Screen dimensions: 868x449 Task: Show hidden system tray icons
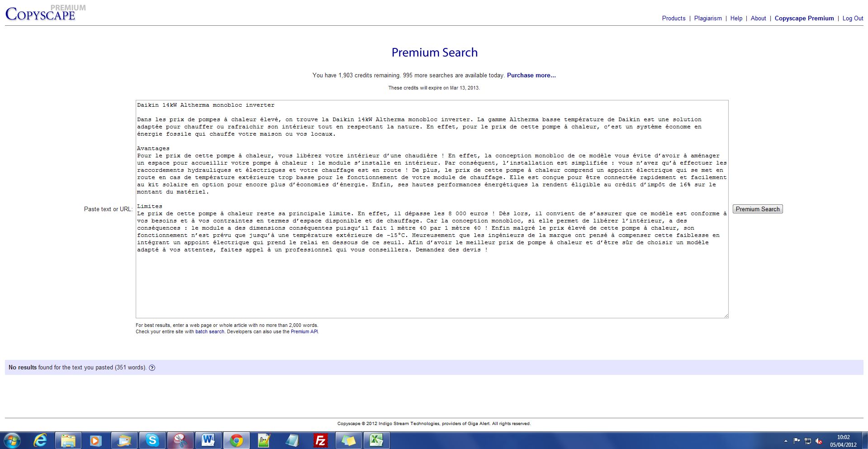click(x=786, y=441)
